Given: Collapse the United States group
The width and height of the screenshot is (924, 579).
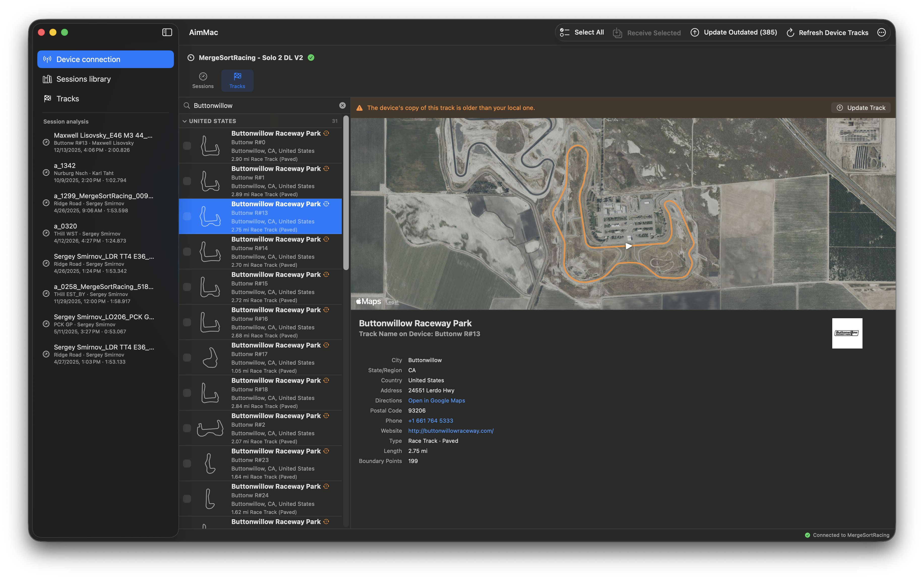Looking at the screenshot, I should (x=184, y=121).
